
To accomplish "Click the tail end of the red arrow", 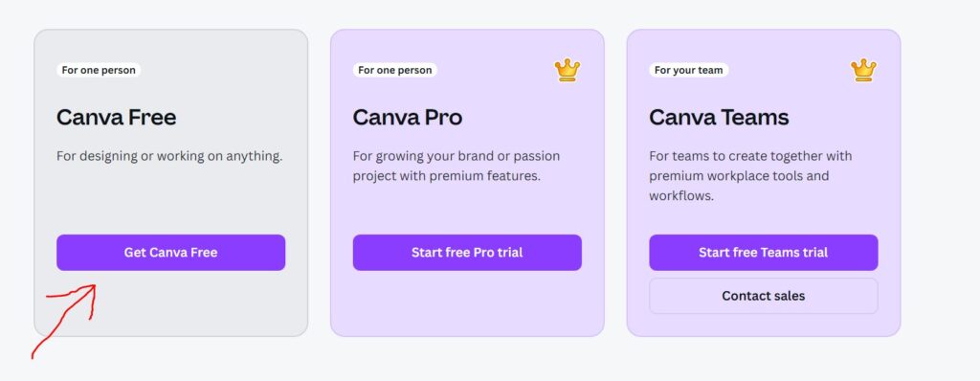I will point(33,355).
